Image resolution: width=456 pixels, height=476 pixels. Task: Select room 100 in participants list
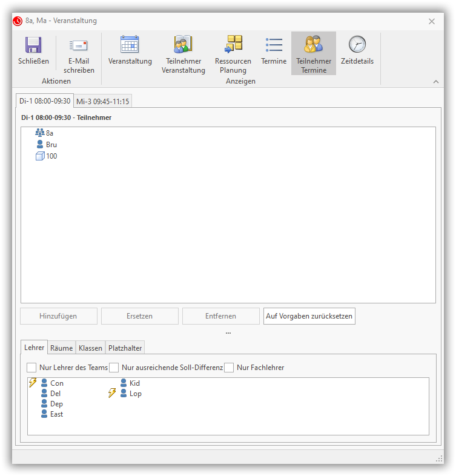[51, 156]
